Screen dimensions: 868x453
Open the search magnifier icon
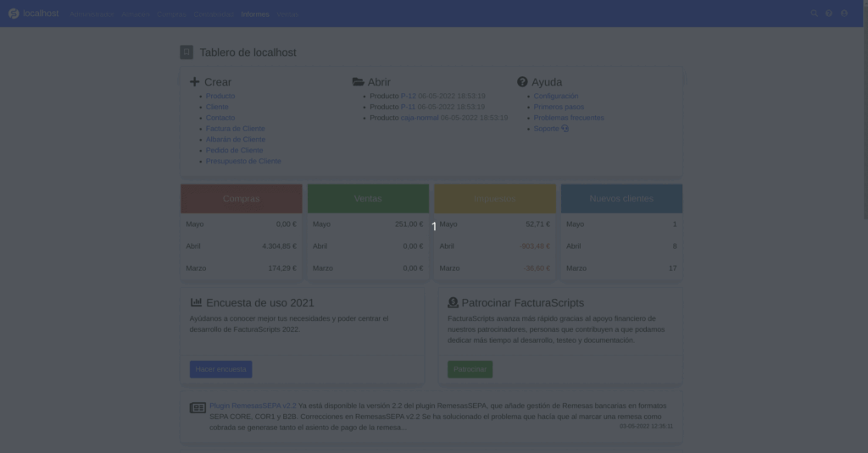point(815,14)
